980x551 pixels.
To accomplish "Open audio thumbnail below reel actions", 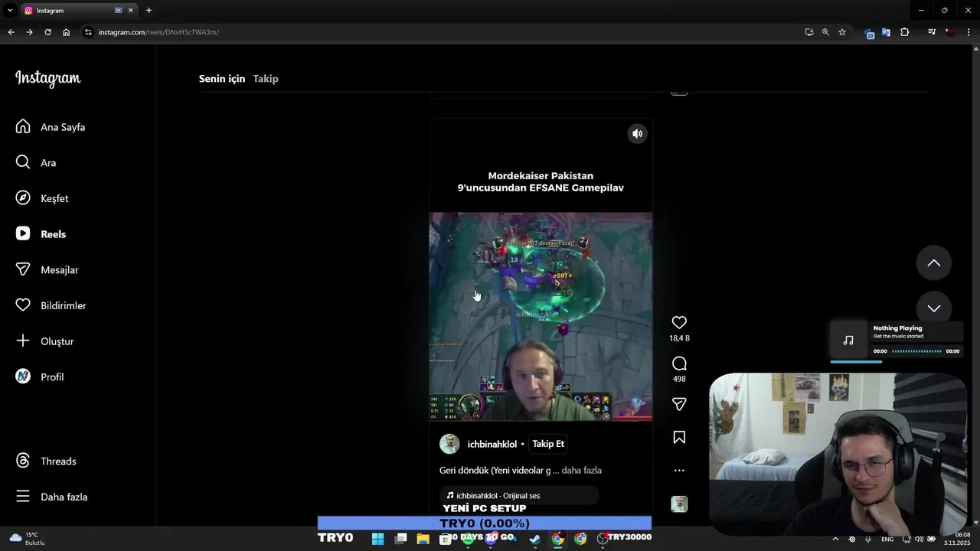I will pyautogui.click(x=679, y=504).
